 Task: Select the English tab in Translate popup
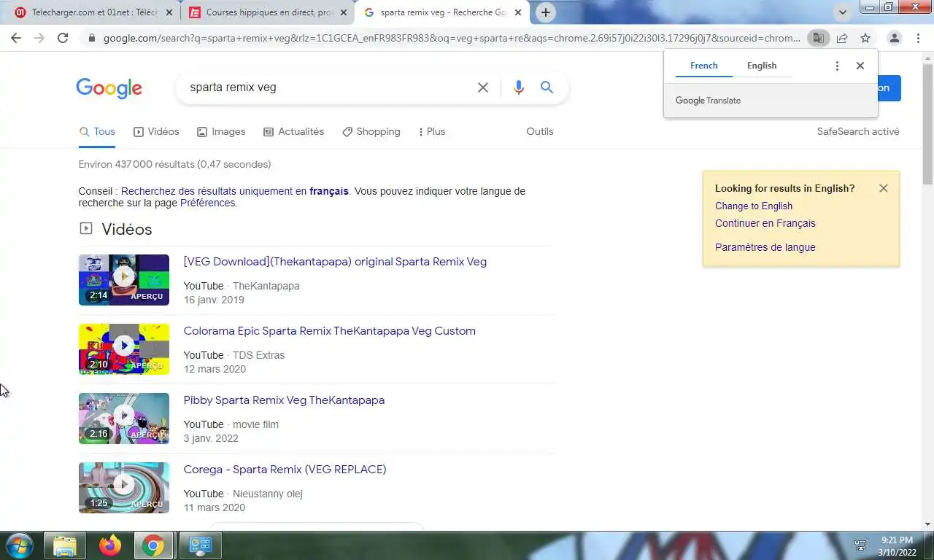(762, 66)
